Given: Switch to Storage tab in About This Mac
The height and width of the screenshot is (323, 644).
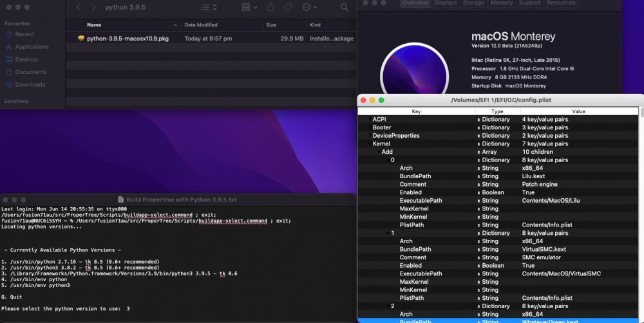Looking at the screenshot, I should pyautogui.click(x=473, y=3).
